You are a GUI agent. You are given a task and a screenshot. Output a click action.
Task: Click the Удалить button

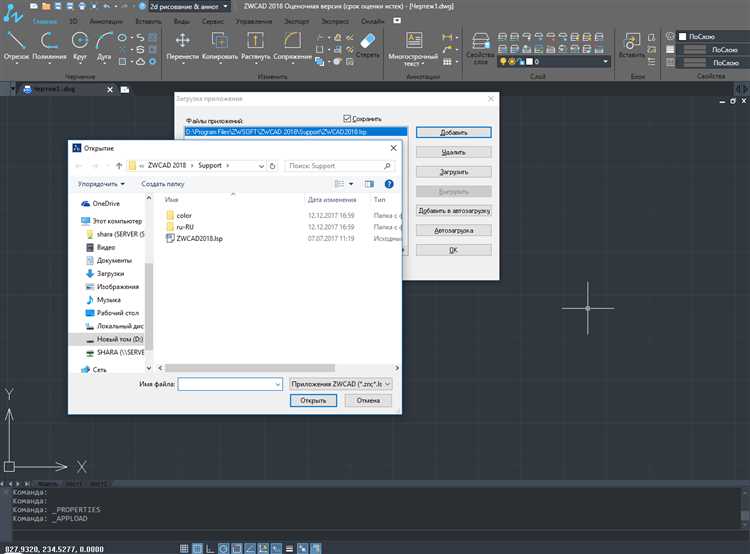click(x=453, y=152)
